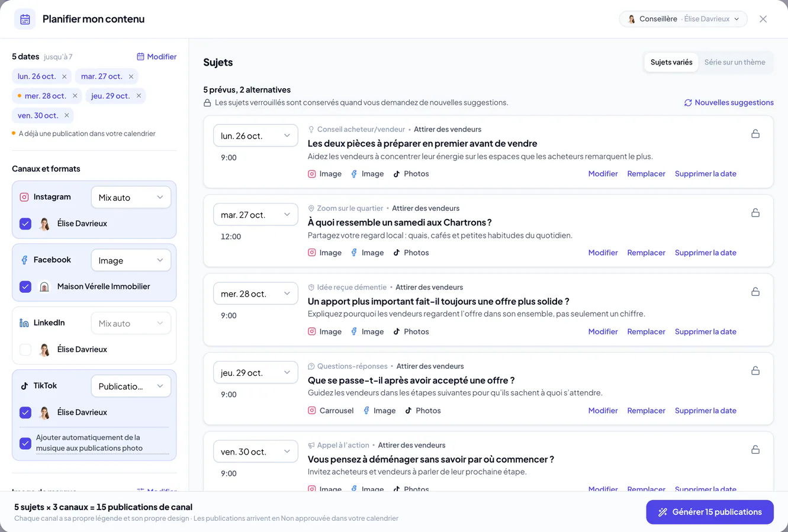Remove the jeu. 29 oct. date chip
788x532 pixels.
[139, 96]
